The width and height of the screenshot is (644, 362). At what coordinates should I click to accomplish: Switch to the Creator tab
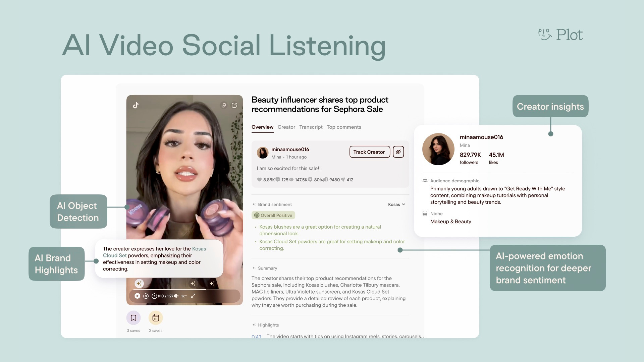pos(286,127)
